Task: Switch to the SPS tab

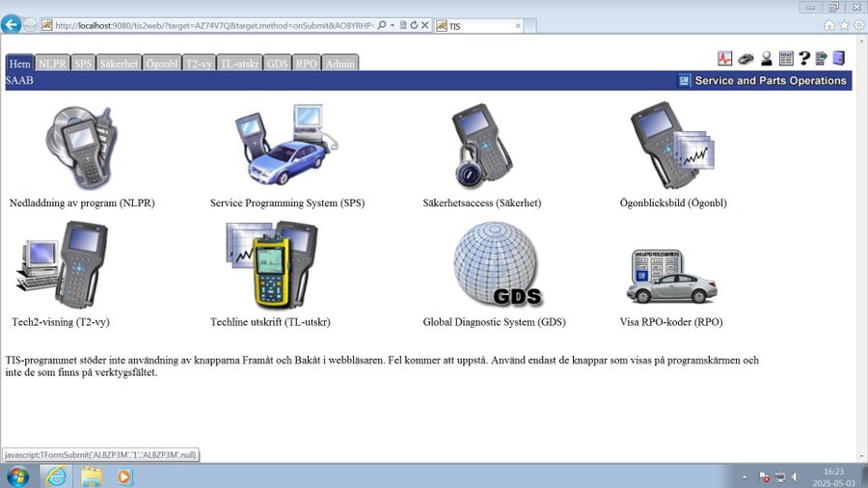Action: pyautogui.click(x=83, y=64)
